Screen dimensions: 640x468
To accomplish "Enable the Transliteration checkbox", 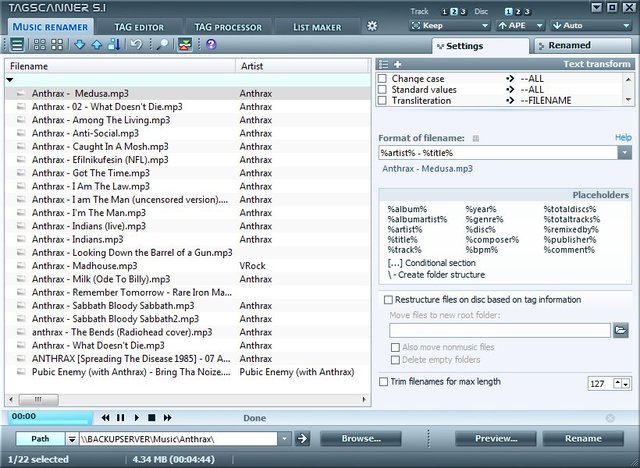I will coord(382,100).
